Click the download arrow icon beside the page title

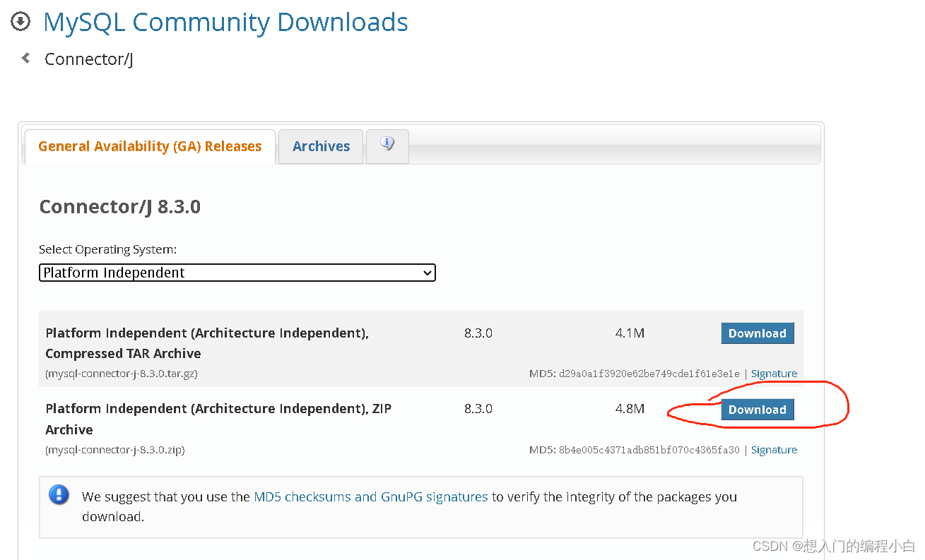20,22
